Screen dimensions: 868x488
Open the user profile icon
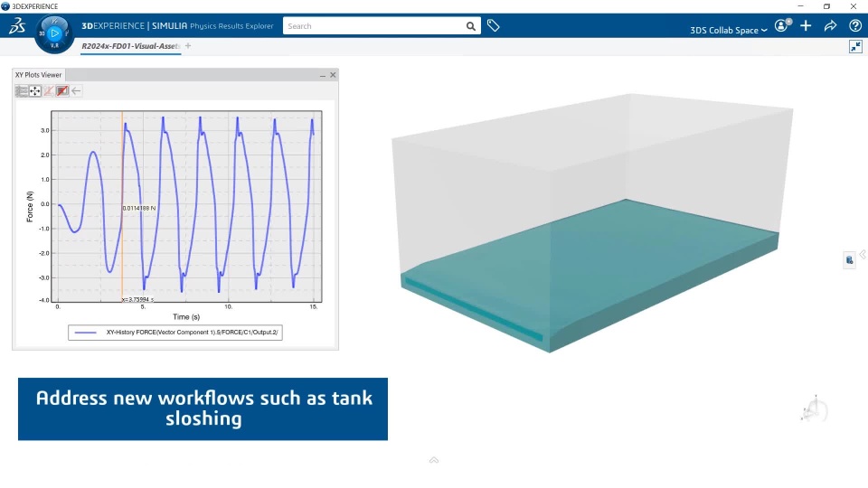pyautogui.click(x=782, y=25)
